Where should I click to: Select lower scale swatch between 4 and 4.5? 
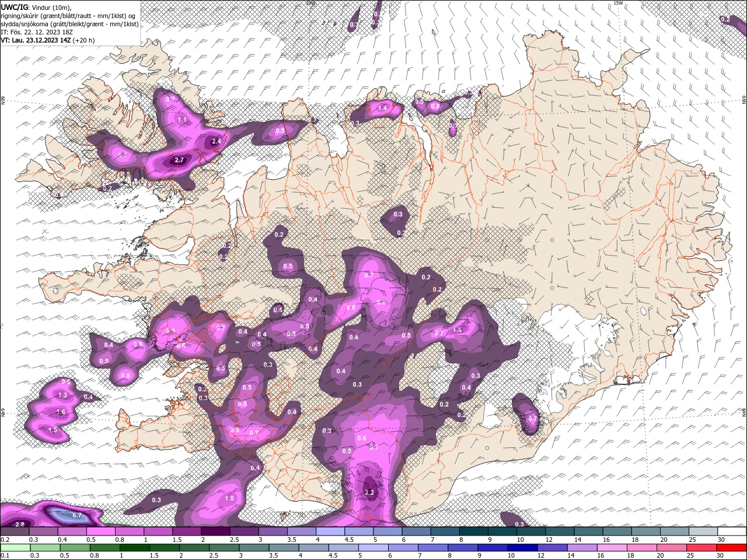pyautogui.click(x=313, y=548)
